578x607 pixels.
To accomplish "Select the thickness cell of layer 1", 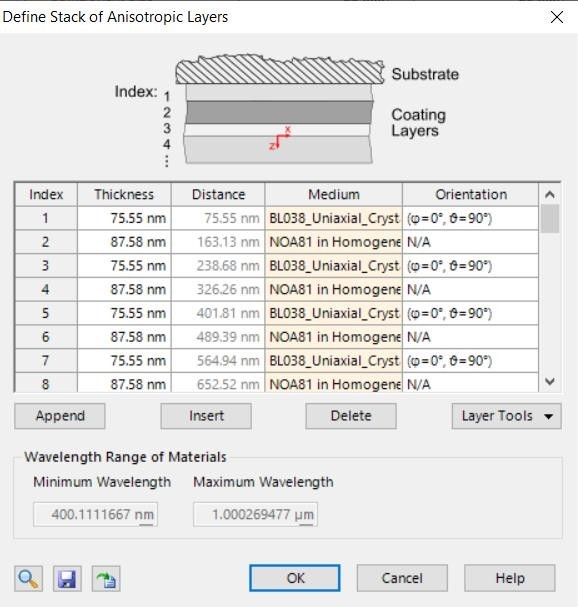I will pos(124,218).
